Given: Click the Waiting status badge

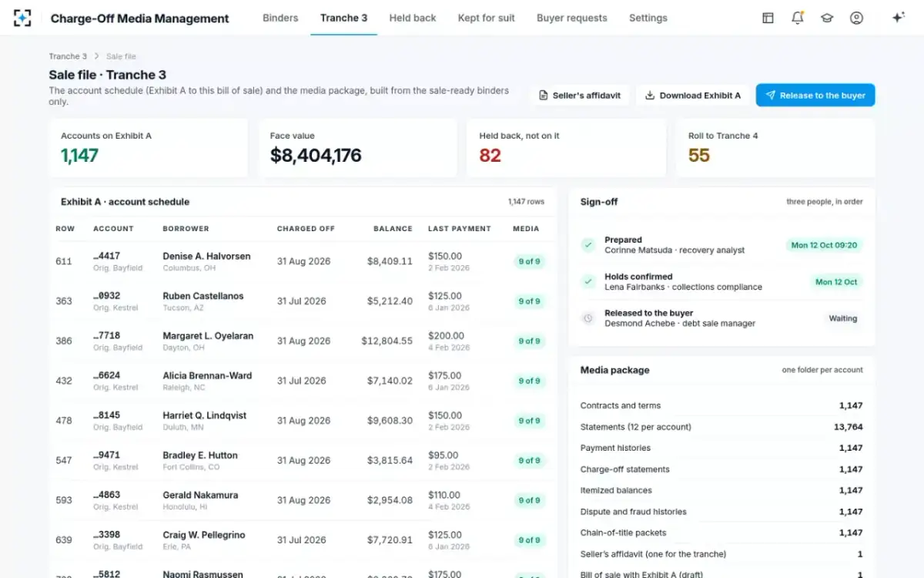Looking at the screenshot, I should point(842,318).
